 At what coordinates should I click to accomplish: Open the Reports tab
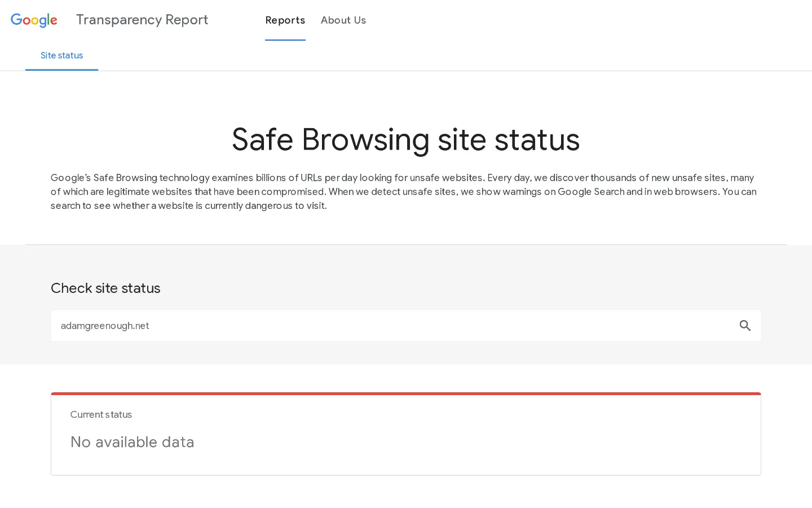click(285, 20)
